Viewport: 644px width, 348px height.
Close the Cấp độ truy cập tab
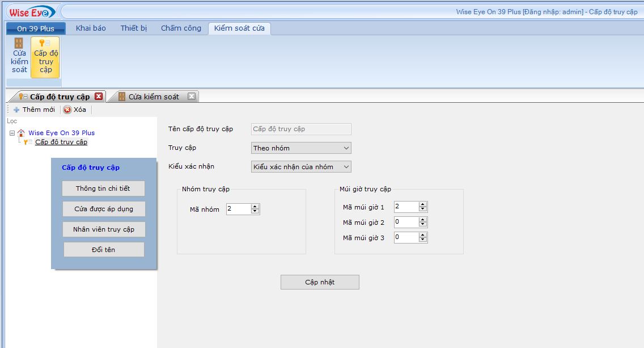click(x=99, y=97)
